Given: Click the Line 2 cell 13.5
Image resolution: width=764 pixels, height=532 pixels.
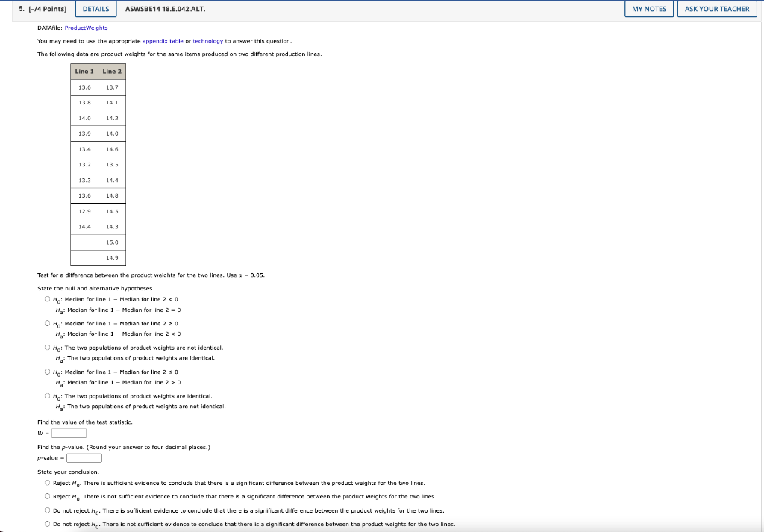Looking at the screenshot, I should click(x=112, y=165).
